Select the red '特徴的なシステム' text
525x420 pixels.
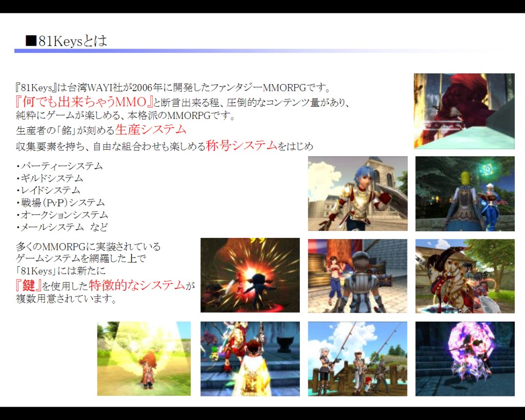click(x=137, y=285)
